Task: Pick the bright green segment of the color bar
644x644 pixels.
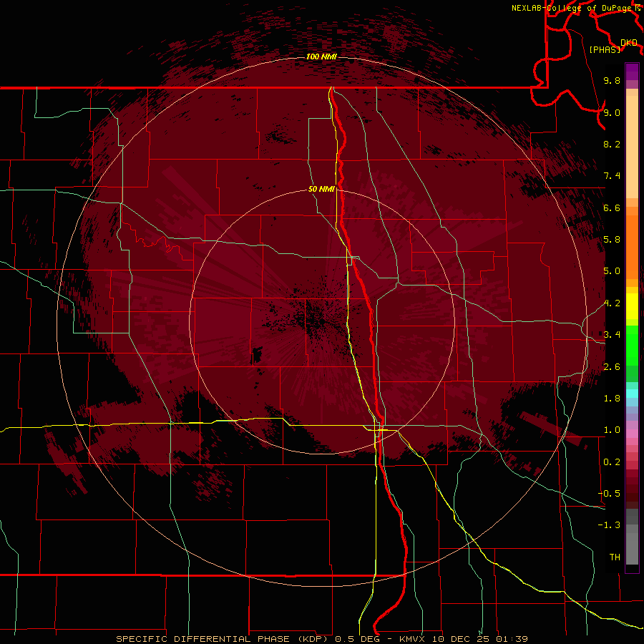Action: (632, 345)
